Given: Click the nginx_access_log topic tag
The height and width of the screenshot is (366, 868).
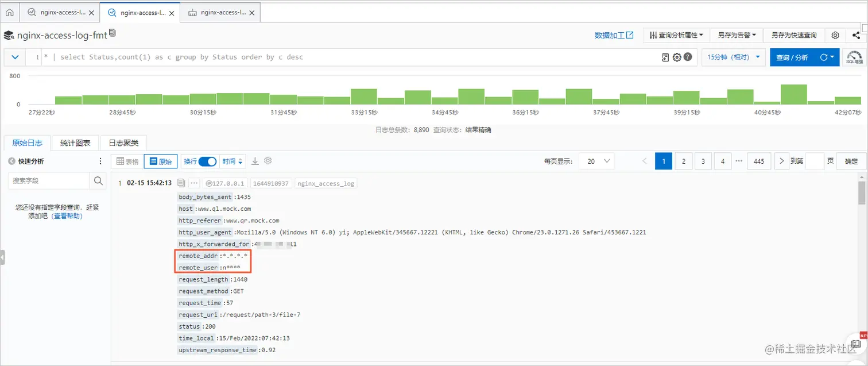Looking at the screenshot, I should tap(326, 184).
